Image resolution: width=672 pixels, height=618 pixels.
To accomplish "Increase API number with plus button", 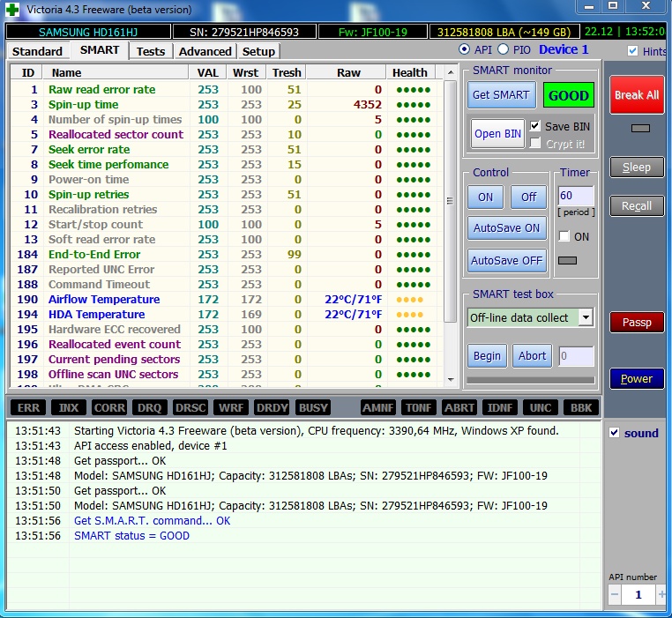I will coord(661,594).
